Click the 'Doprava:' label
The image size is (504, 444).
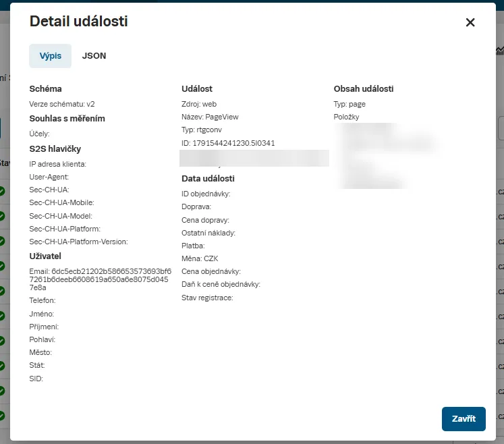click(x=196, y=206)
